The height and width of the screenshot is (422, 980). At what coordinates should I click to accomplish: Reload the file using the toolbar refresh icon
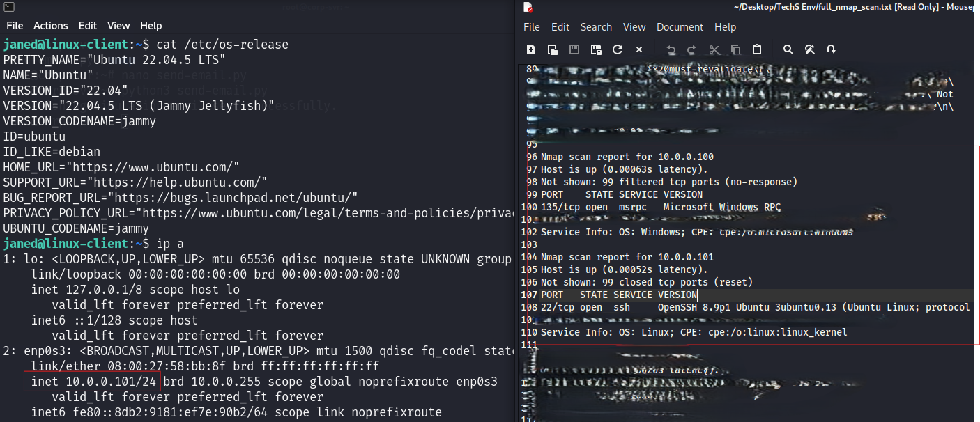point(617,49)
